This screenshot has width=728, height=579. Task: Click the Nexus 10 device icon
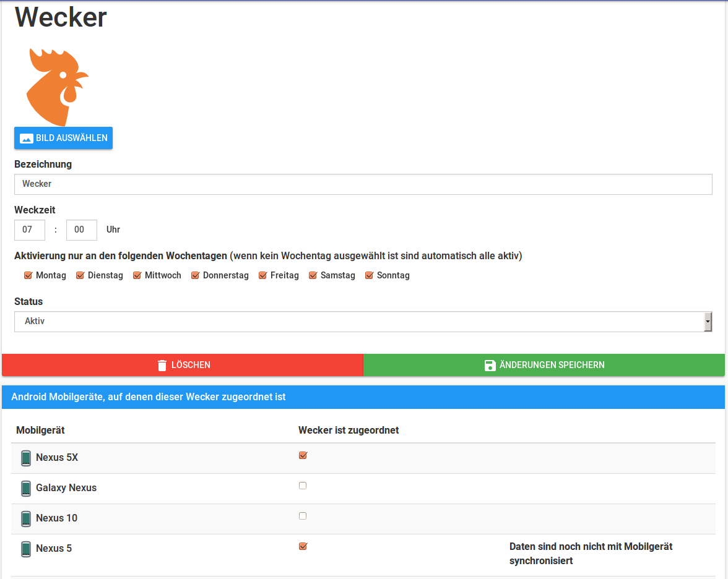point(25,518)
